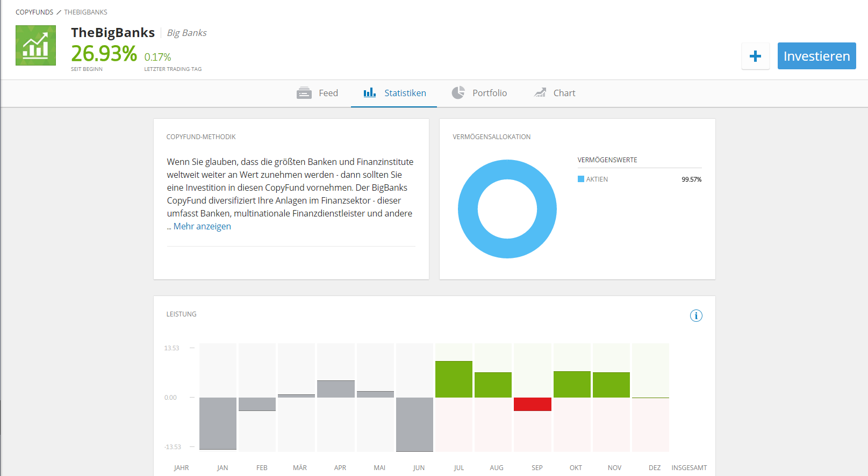This screenshot has height=476, width=868.
Task: Click the COPYFUND-METHODIK heading
Action: pyautogui.click(x=201, y=137)
